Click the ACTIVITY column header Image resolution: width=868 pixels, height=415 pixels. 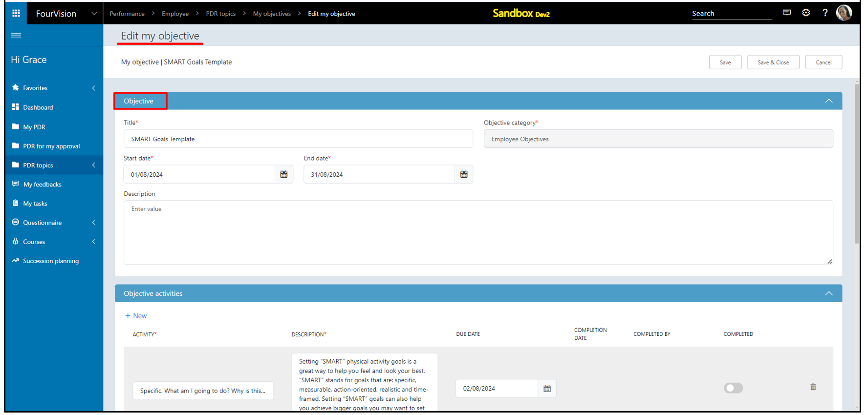(x=145, y=334)
